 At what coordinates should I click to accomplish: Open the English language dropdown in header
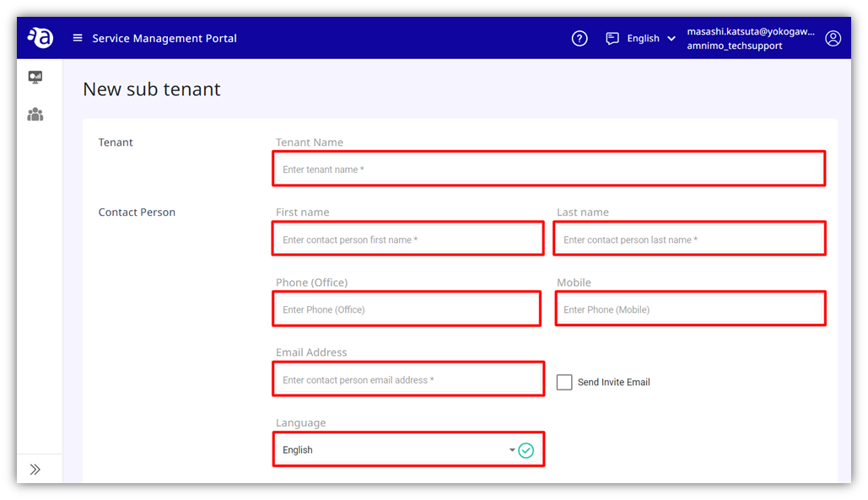pos(651,38)
